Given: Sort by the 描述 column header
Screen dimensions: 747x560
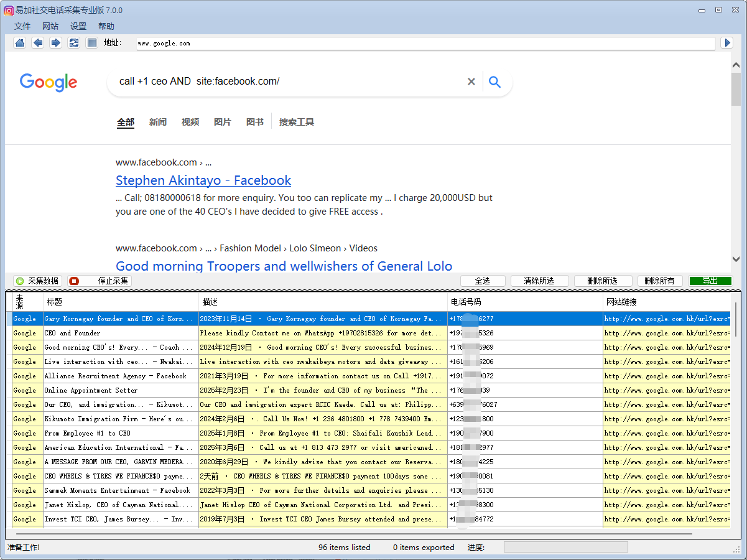Looking at the screenshot, I should coord(323,302).
